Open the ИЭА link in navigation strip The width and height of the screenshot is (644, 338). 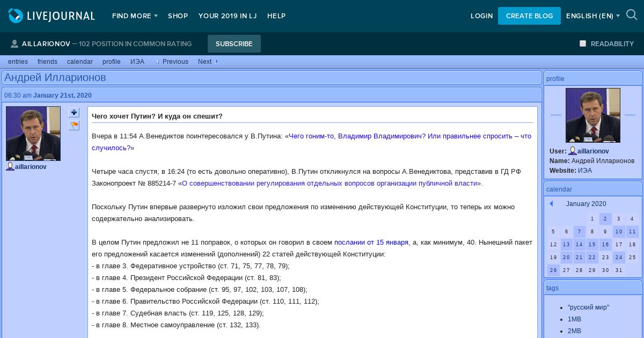tap(137, 62)
